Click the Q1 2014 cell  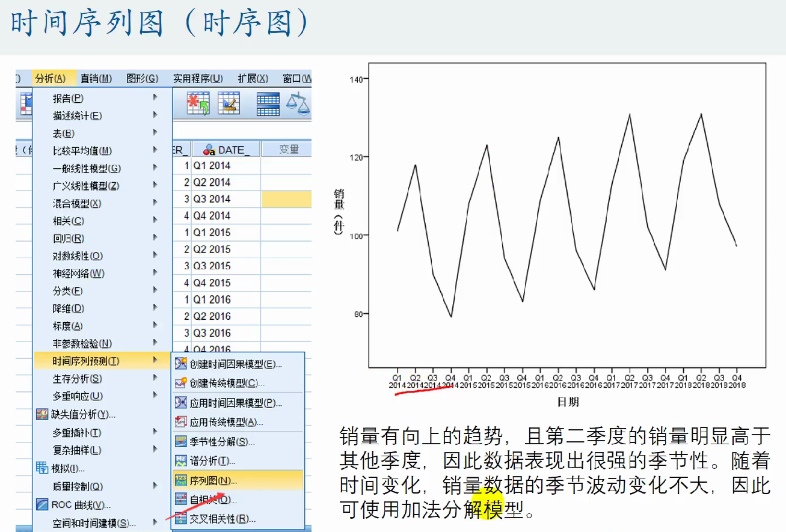[x=226, y=165]
